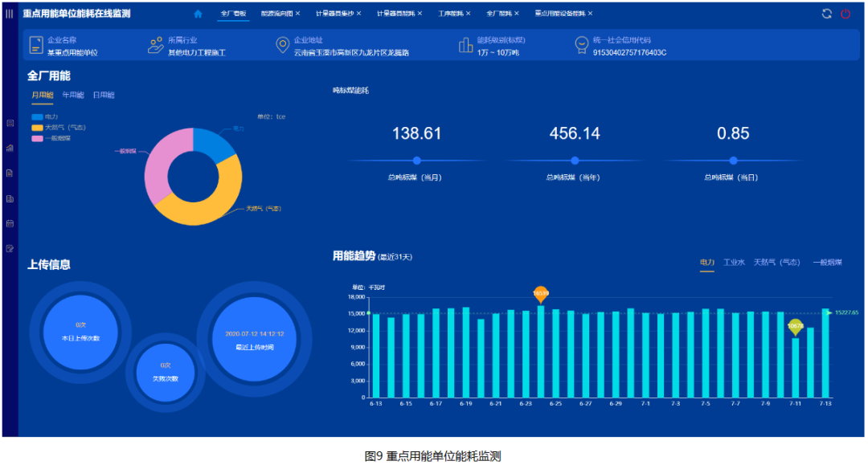Image resolution: width=868 pixels, height=465 pixels.
Task: Close the 能源流向图 tab
Action: [x=298, y=14]
